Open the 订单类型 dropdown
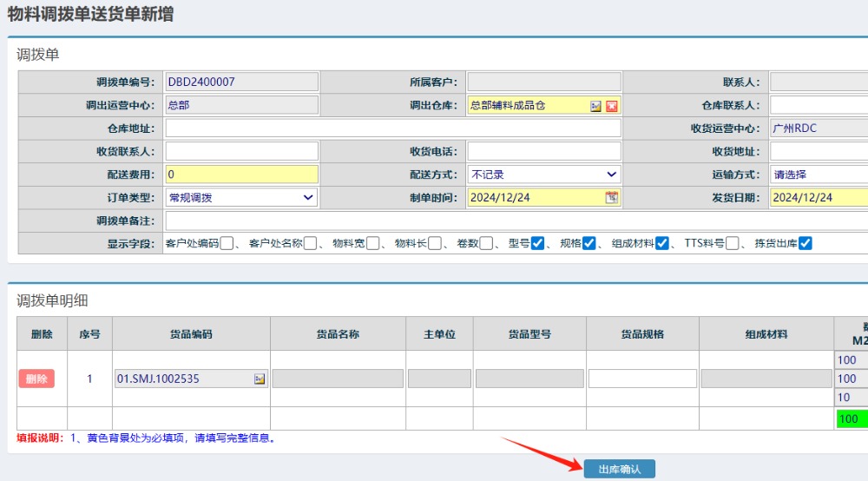 (x=241, y=198)
